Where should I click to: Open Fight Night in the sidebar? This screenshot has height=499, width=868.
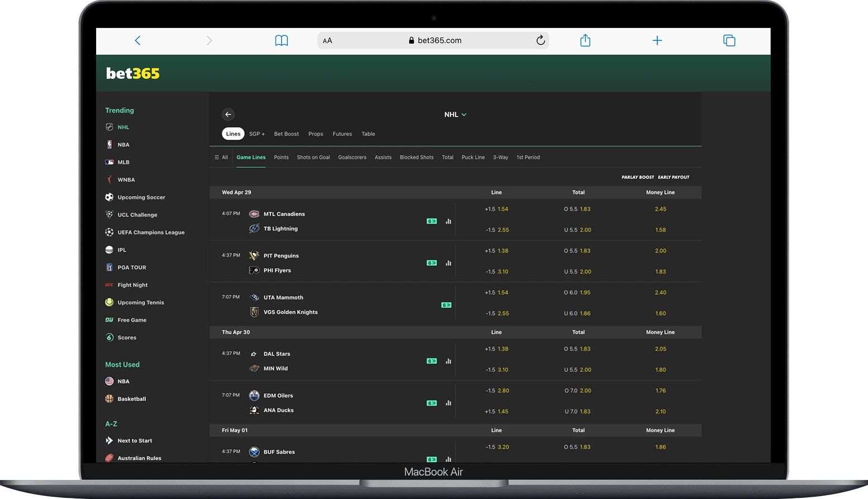tap(132, 285)
